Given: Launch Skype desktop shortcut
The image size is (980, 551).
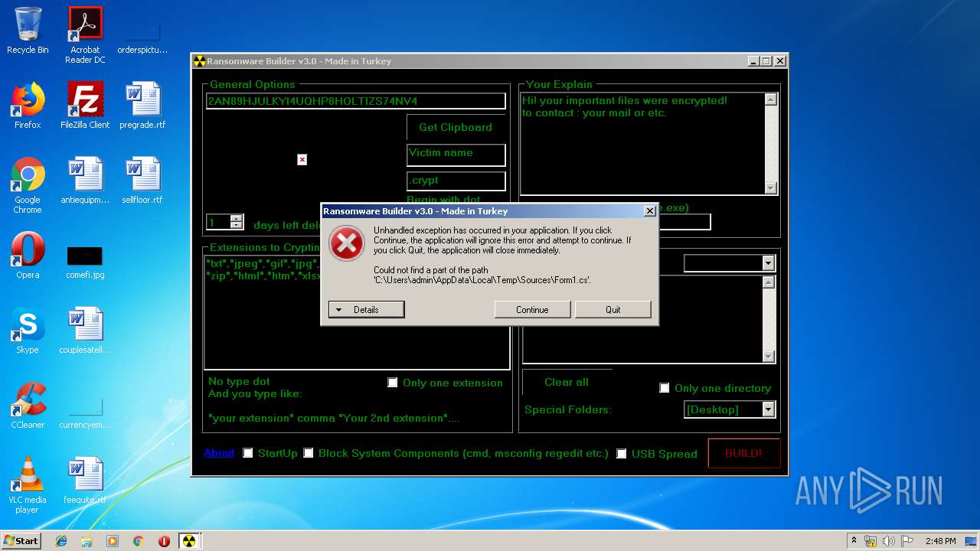Looking at the screenshot, I should tap(28, 331).
